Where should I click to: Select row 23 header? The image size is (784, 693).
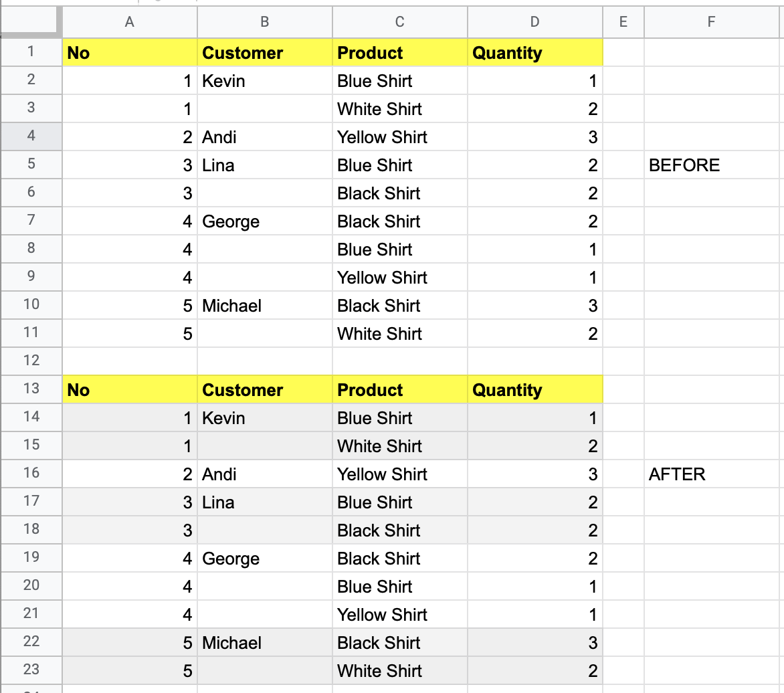(x=31, y=670)
